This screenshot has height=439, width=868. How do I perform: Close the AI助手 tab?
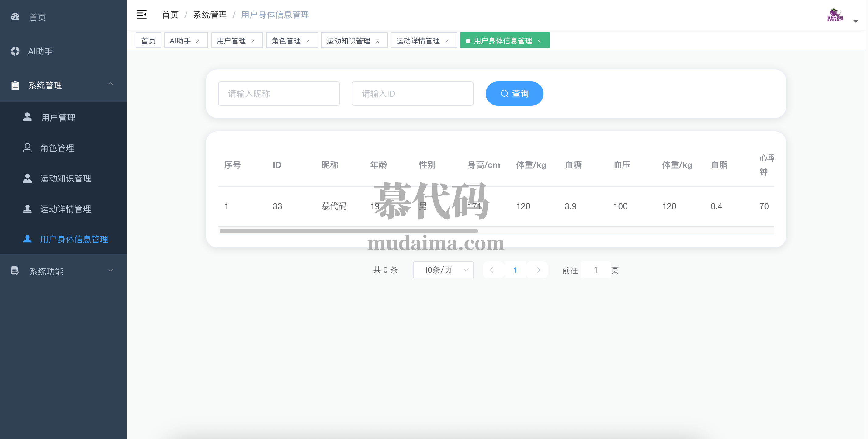pyautogui.click(x=198, y=41)
